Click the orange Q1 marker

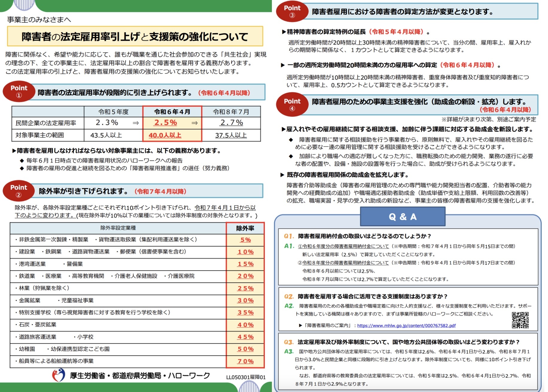(x=289, y=236)
